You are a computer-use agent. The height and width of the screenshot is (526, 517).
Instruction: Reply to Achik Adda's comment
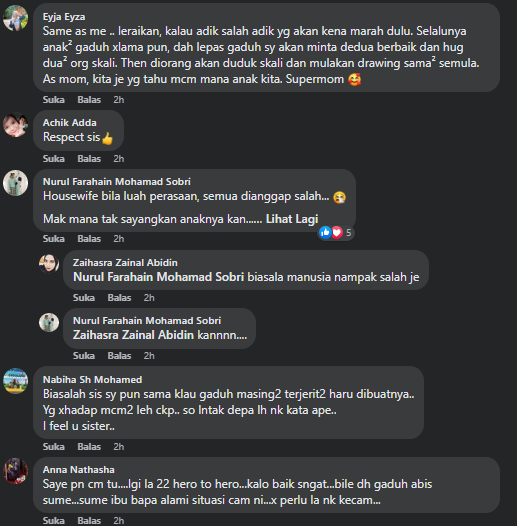tap(89, 158)
